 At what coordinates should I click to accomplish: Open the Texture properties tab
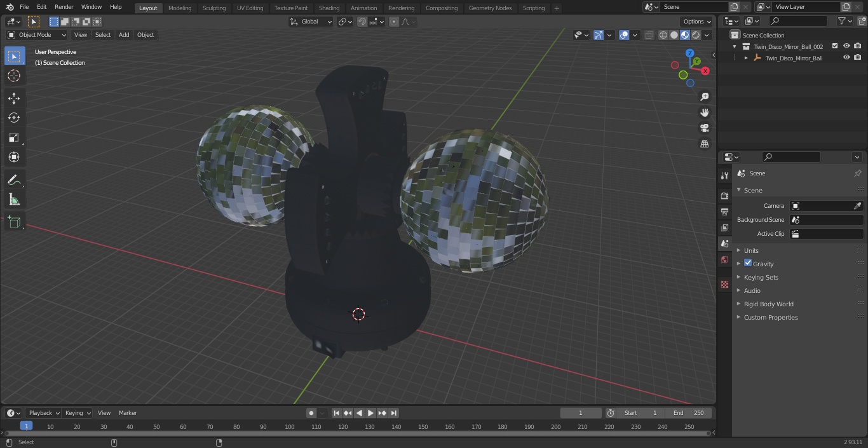click(x=724, y=284)
